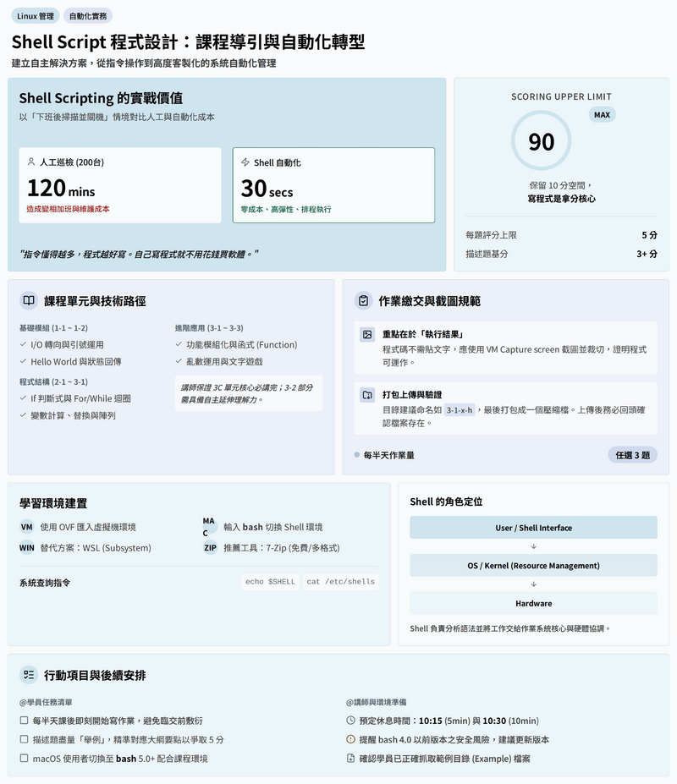Click the User / Shell Interface layer box

pyautogui.click(x=533, y=528)
